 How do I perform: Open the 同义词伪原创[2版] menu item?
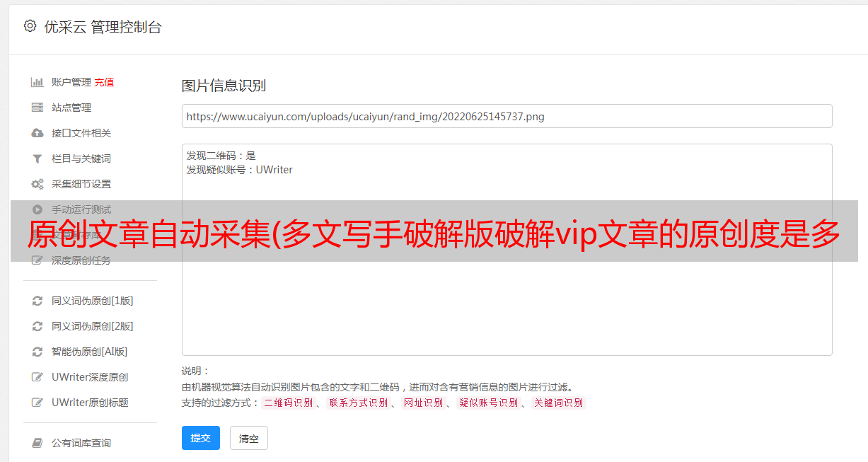(93, 326)
